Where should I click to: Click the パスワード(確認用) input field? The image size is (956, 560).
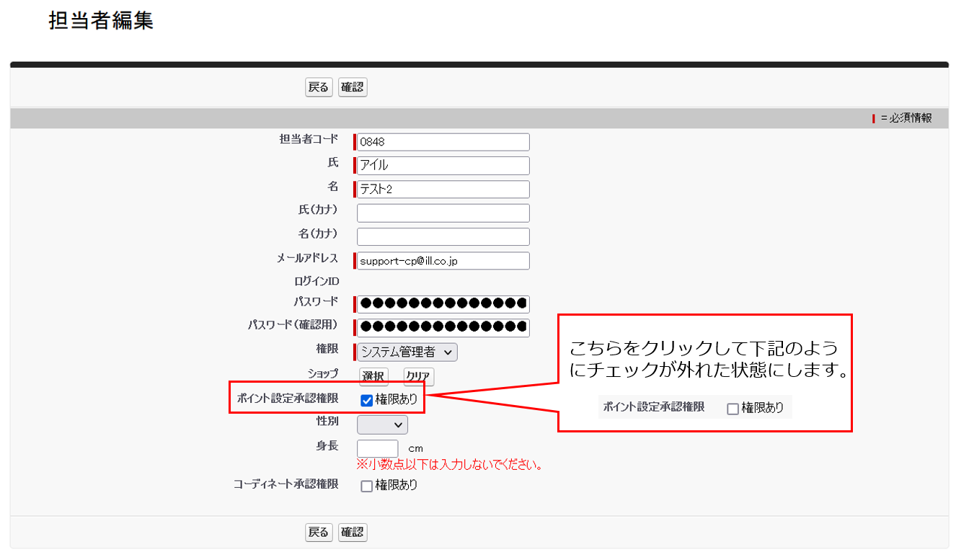click(443, 328)
